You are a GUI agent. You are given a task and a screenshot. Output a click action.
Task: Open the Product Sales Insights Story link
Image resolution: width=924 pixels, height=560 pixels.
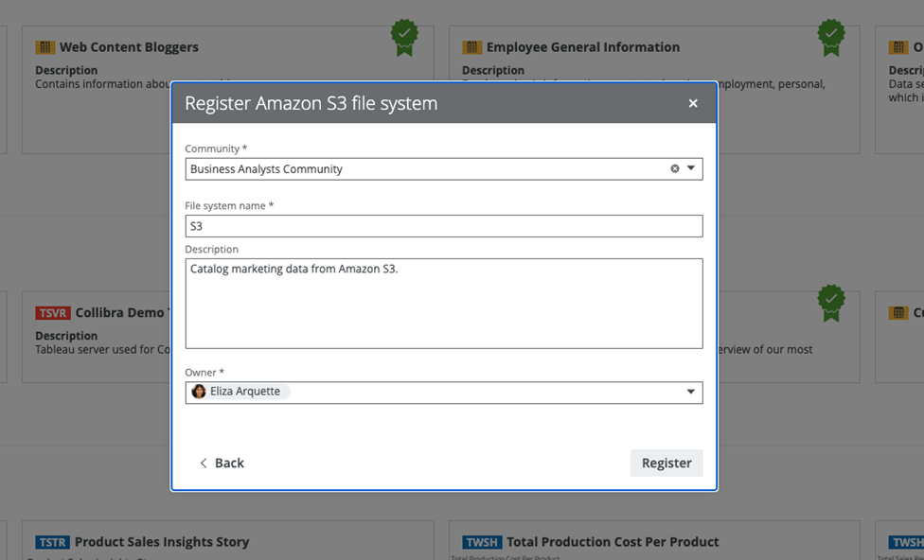pos(162,542)
